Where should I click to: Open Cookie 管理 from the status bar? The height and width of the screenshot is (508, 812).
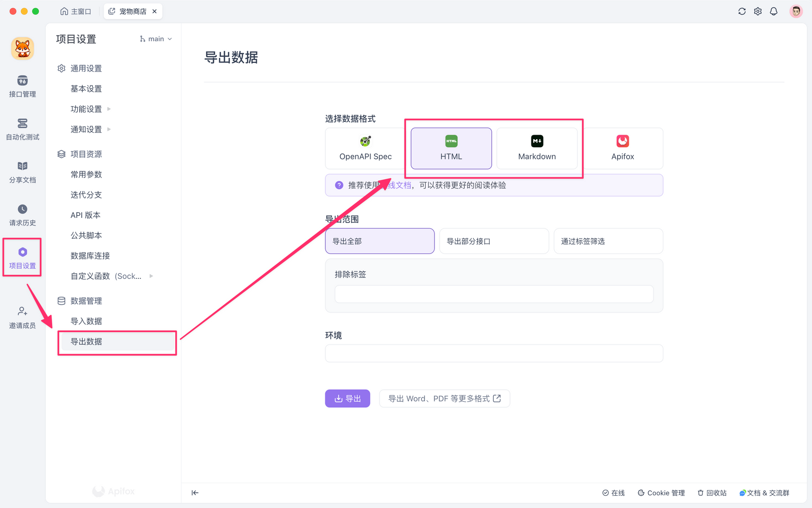click(x=661, y=492)
